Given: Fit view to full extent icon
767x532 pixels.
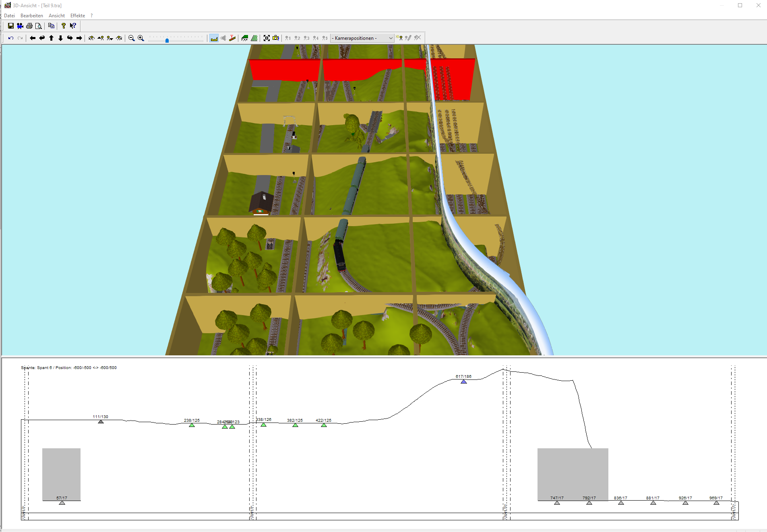Looking at the screenshot, I should (x=267, y=38).
